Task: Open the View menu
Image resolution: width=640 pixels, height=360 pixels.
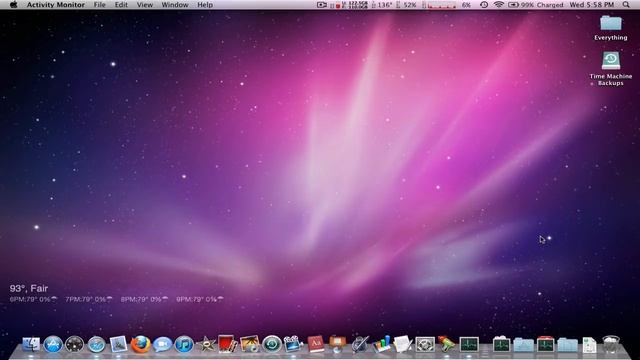Action: [x=144, y=5]
